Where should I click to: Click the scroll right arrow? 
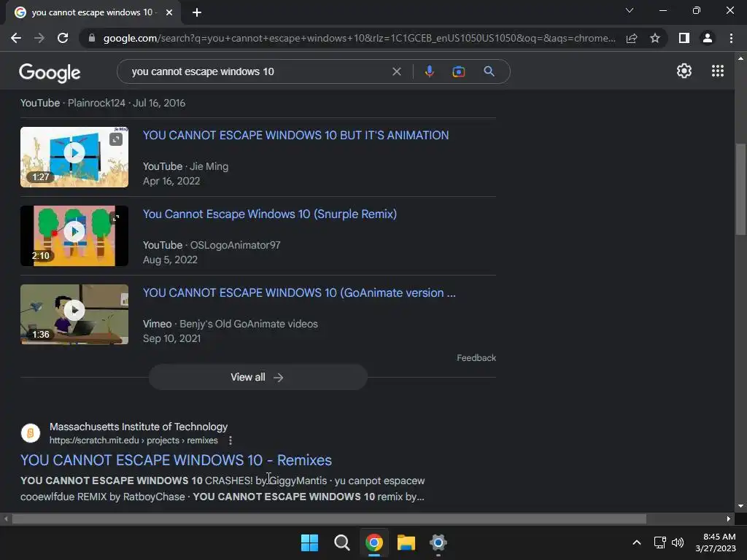click(x=729, y=518)
